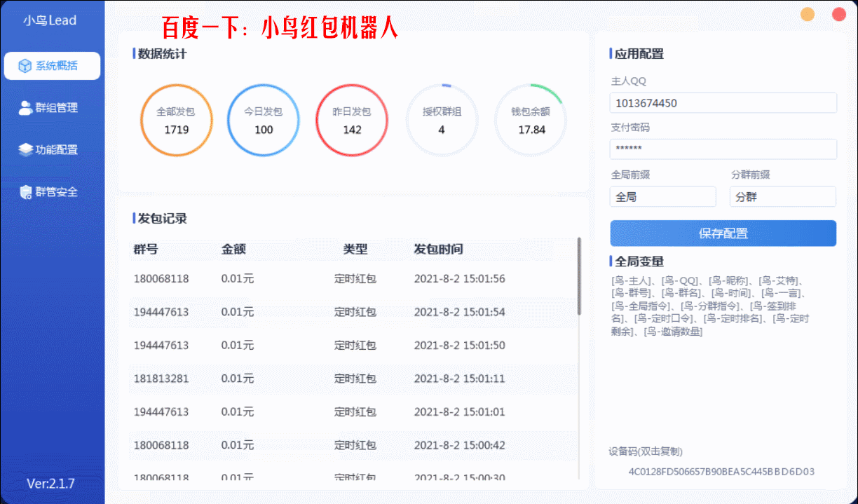Select the row timed 2021-8-2 15:01:01
Viewport: 858px width, 504px height.
(x=353, y=411)
